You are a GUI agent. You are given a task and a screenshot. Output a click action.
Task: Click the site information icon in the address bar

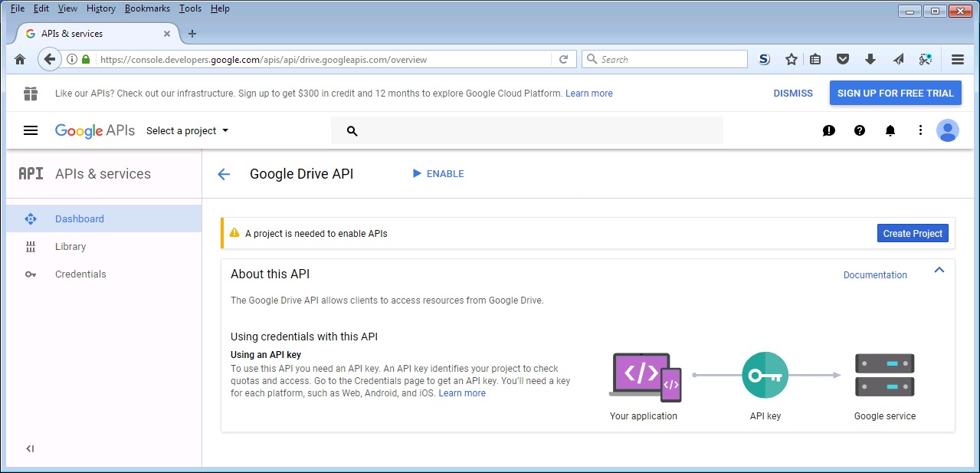click(x=72, y=59)
